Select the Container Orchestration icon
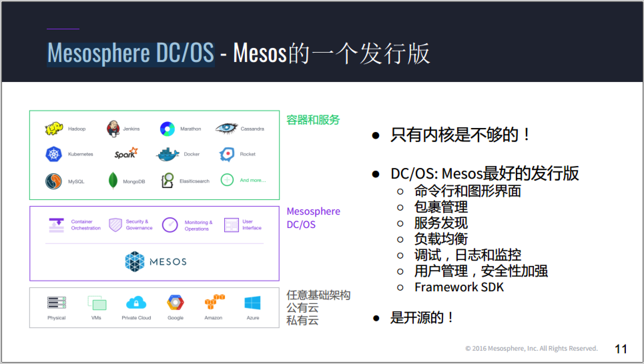The width and height of the screenshot is (644, 364). click(x=56, y=225)
